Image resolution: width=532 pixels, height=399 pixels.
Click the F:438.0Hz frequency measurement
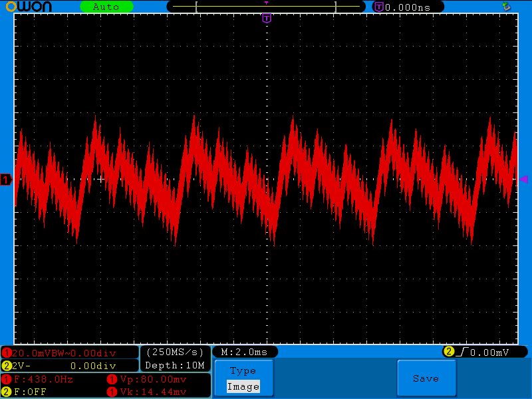43,379
